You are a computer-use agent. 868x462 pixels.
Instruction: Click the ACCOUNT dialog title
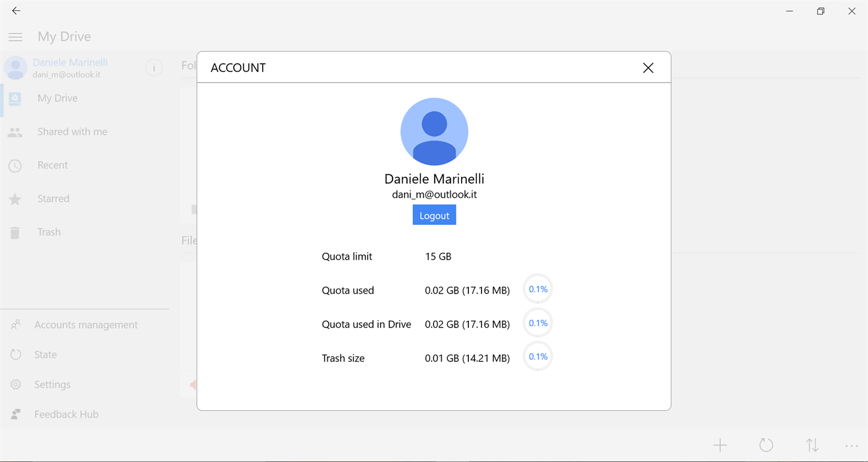click(x=238, y=68)
